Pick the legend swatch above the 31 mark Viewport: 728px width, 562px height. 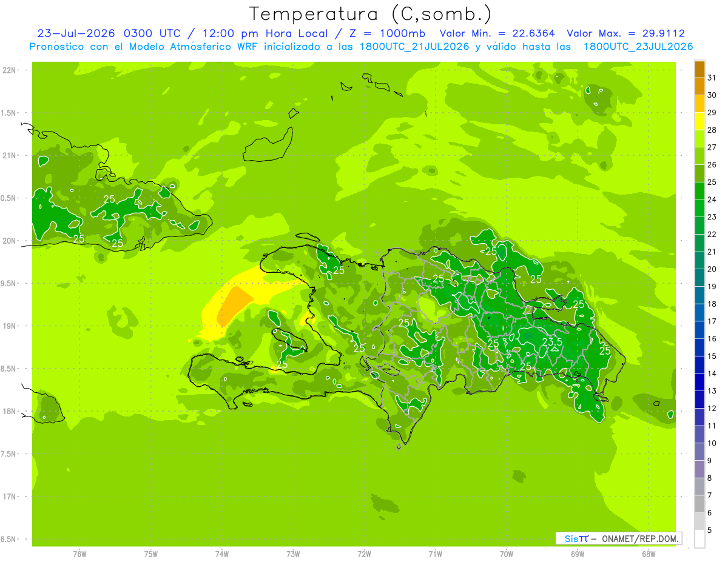699,69
